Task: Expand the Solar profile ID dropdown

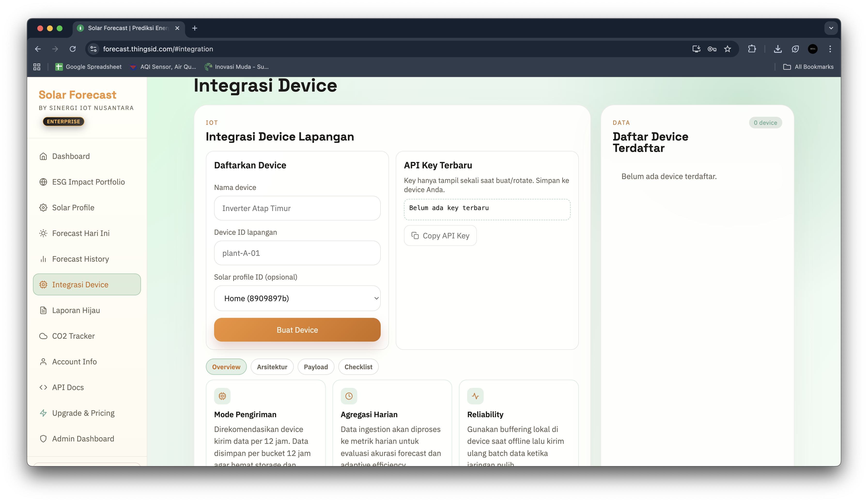Action: click(x=297, y=298)
